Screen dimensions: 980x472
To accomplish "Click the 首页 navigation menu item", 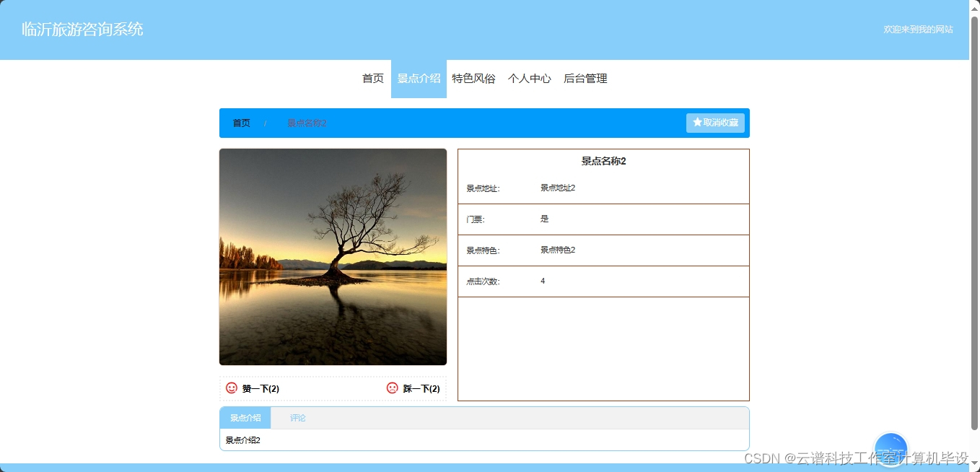I will pos(372,79).
